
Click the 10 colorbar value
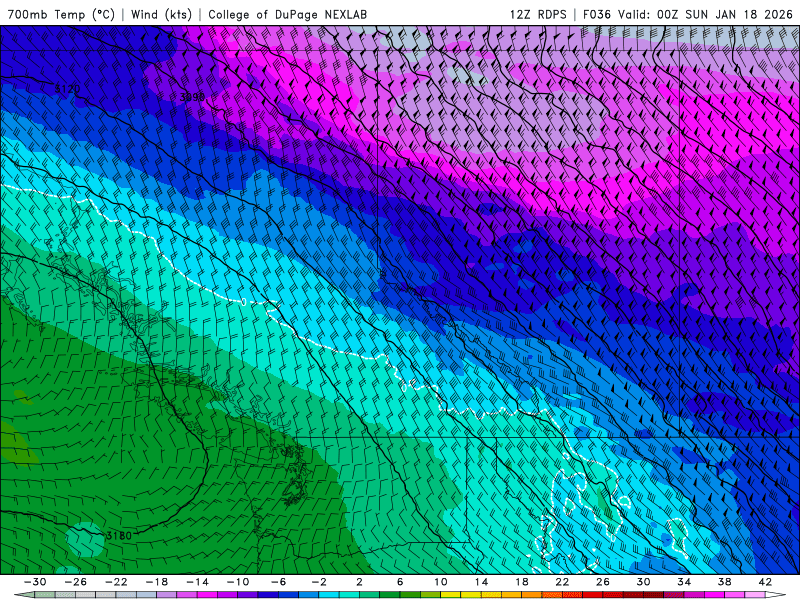tap(441, 582)
